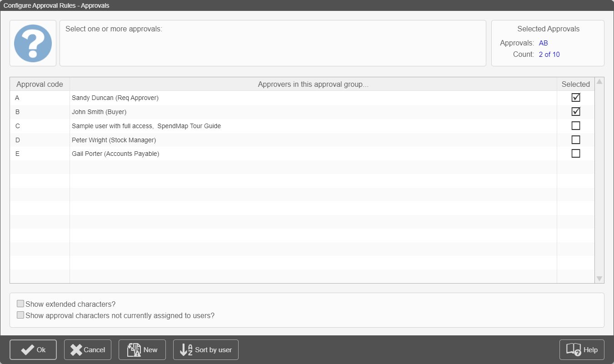614x364 pixels.
Task: Select the Sandy Duncan (Req Approver) row
Action: pyautogui.click(x=302, y=98)
